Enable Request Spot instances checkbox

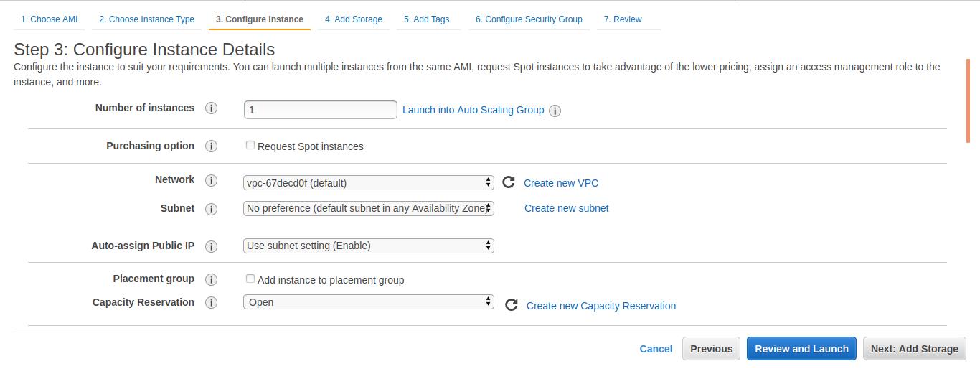click(250, 145)
